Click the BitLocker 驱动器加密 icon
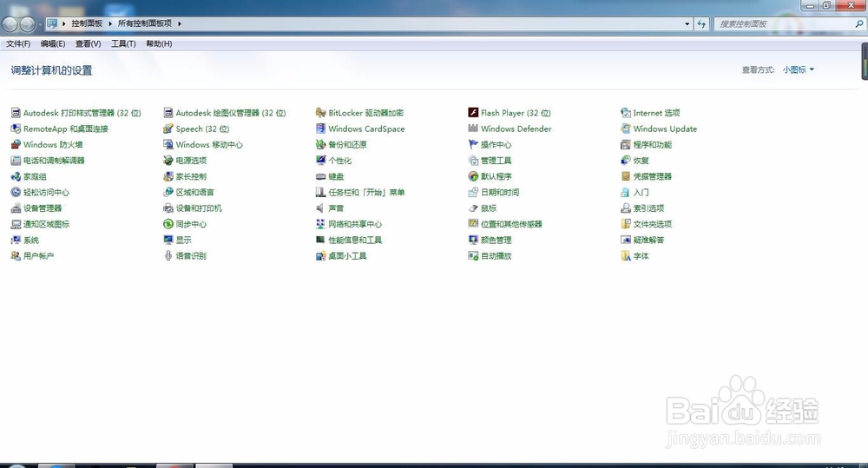This screenshot has height=468, width=868. 320,112
